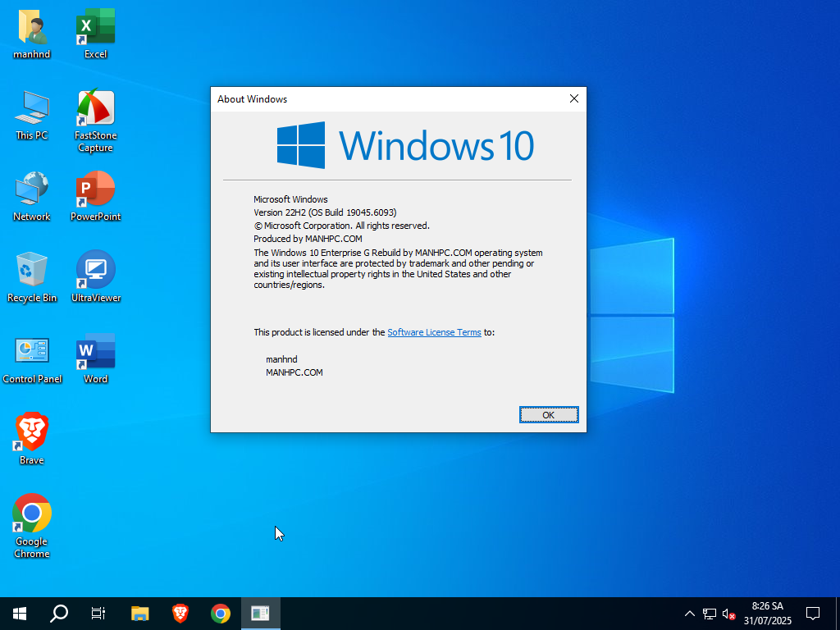Open the Word desktop shortcut

pos(95,353)
